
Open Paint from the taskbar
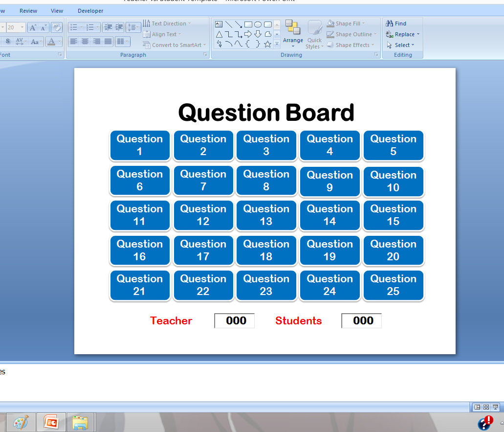[x=21, y=422]
